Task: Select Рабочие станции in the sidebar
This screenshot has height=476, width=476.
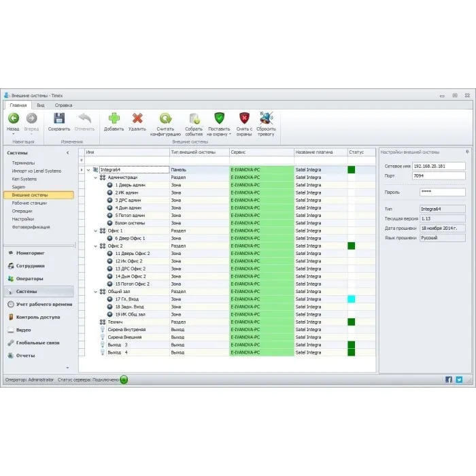Action: click(29, 203)
